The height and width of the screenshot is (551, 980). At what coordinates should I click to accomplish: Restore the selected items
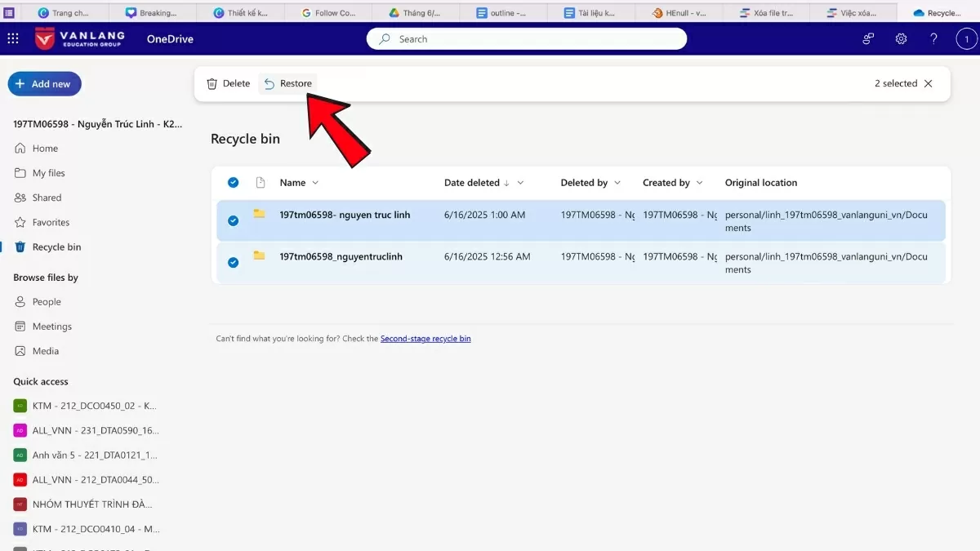(287, 82)
